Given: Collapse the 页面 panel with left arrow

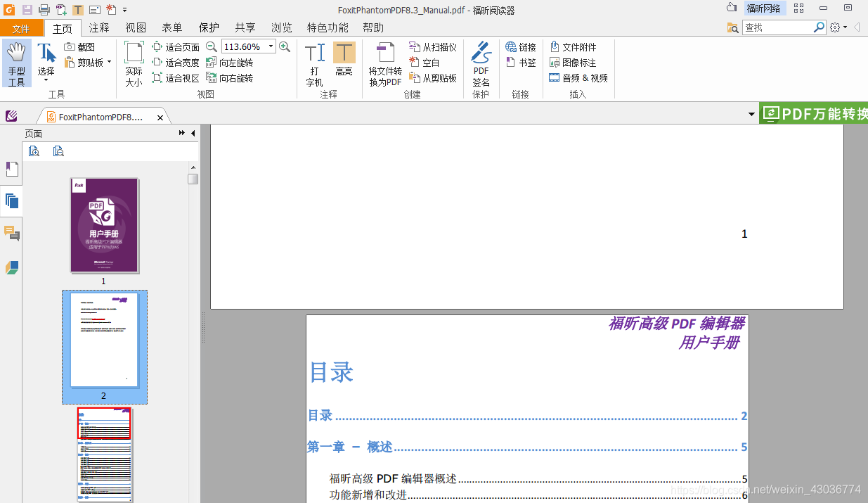Looking at the screenshot, I should (x=193, y=134).
